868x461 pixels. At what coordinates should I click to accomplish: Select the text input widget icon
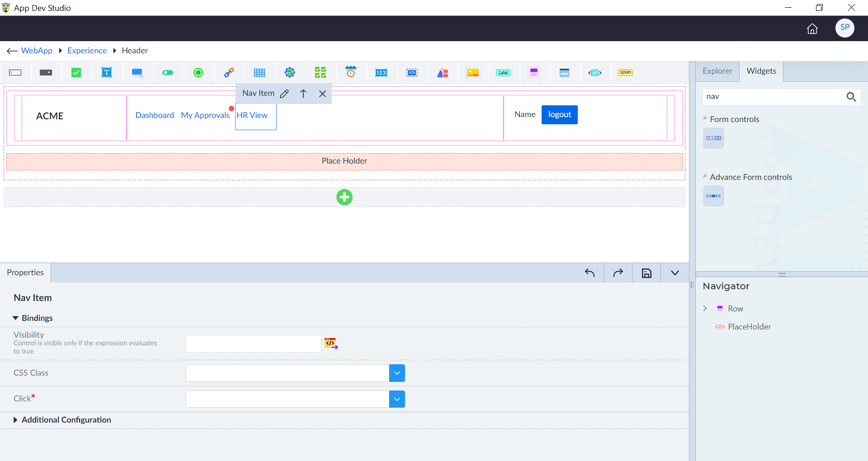pos(15,73)
